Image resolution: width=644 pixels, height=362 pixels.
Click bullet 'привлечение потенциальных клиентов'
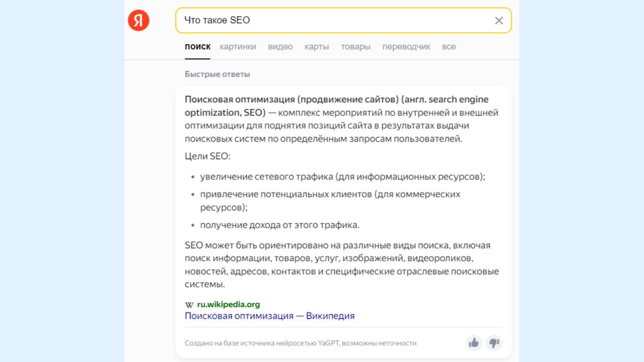click(330, 201)
